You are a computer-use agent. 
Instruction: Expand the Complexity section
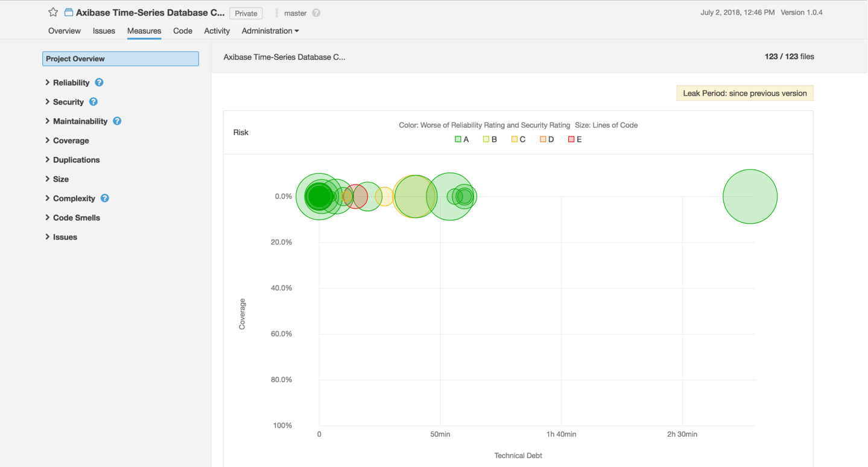coord(70,199)
